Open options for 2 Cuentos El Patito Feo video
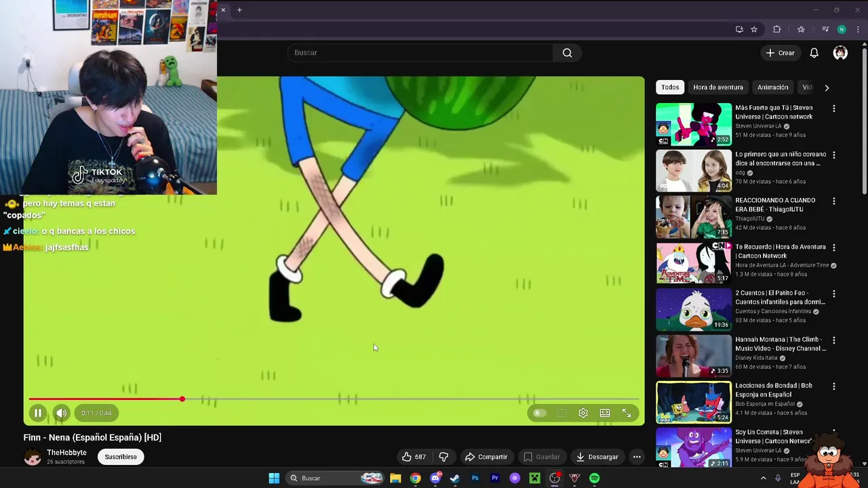868x488 pixels. 834,293
